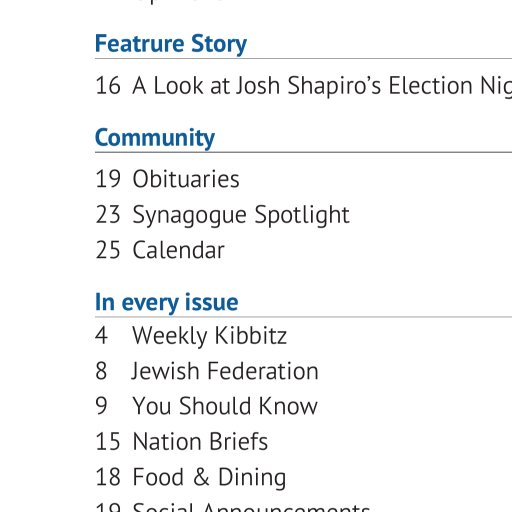Click page number 16 beside feature story

[x=108, y=86]
